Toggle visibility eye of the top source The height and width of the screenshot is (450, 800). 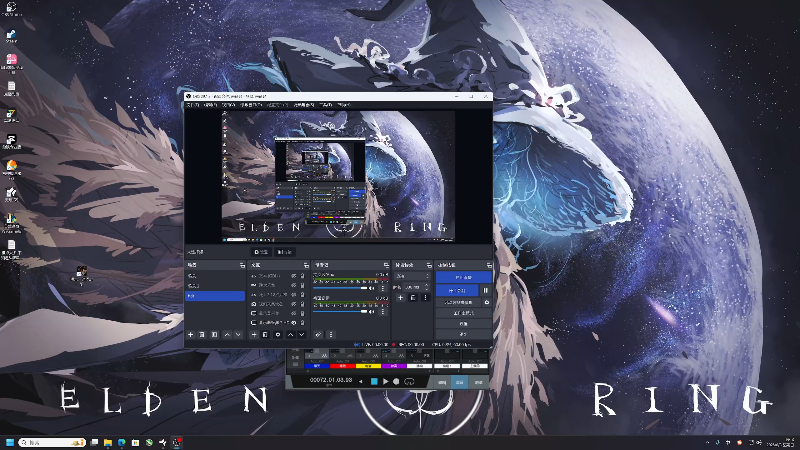[x=294, y=276]
